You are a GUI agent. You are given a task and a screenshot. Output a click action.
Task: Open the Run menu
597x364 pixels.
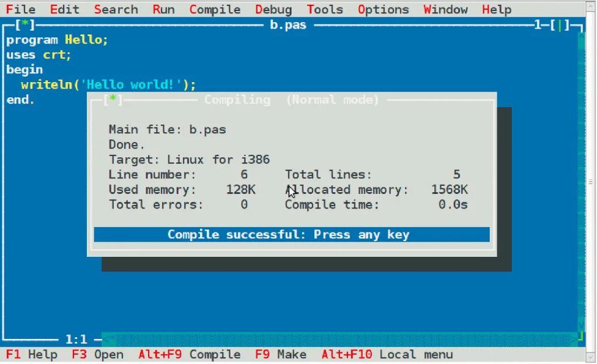163,9
